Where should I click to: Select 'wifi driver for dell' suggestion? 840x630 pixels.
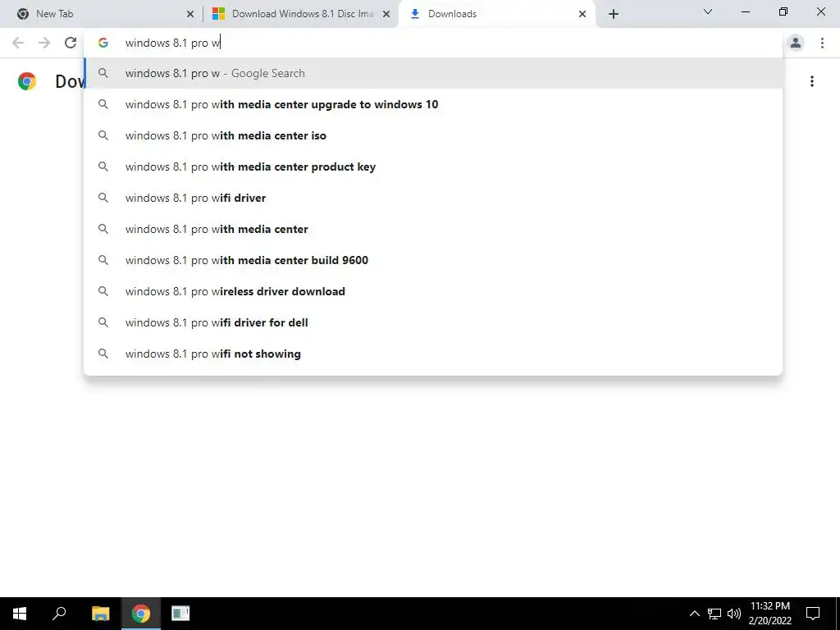click(x=433, y=322)
